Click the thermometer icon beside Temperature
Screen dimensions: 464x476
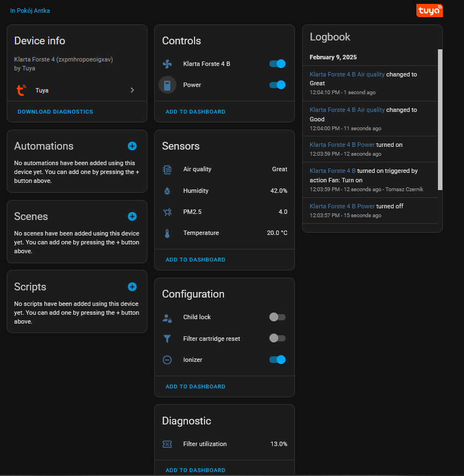pyautogui.click(x=167, y=233)
